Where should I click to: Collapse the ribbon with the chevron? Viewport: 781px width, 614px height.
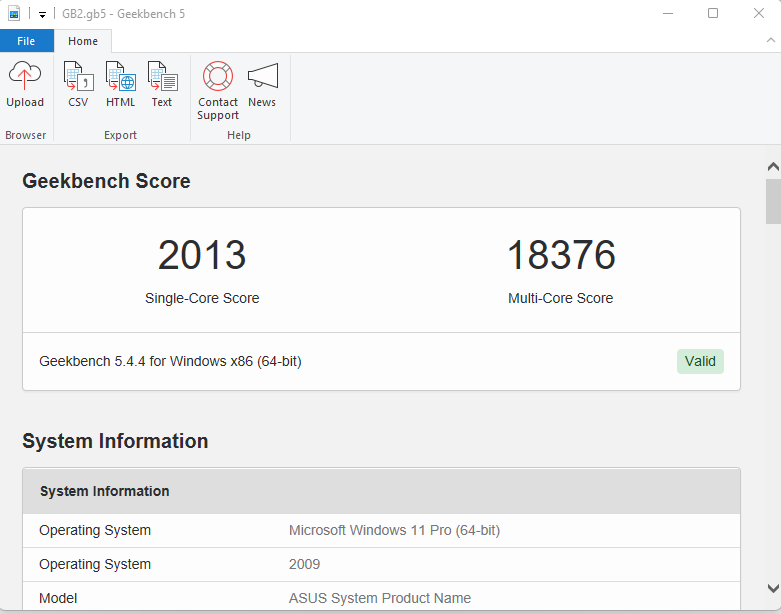click(x=771, y=40)
